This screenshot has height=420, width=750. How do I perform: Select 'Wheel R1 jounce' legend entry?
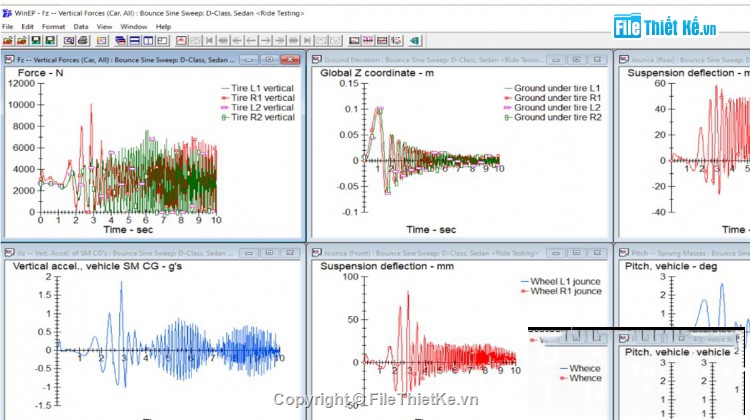(x=561, y=291)
